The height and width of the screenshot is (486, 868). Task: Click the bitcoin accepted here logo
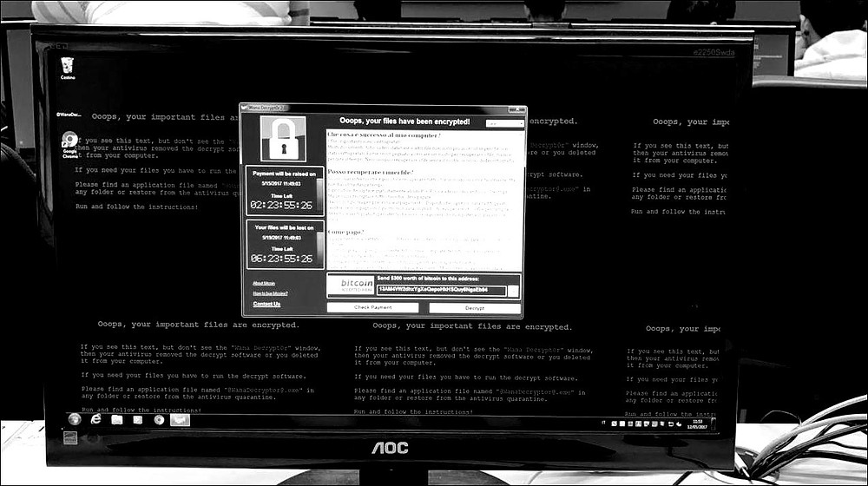point(351,286)
